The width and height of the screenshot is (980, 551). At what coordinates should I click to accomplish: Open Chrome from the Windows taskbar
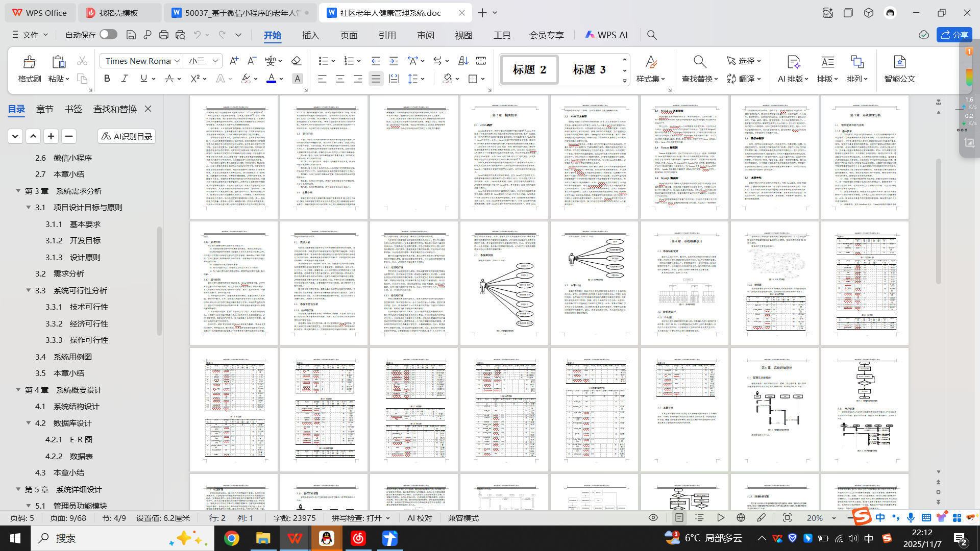(232, 538)
